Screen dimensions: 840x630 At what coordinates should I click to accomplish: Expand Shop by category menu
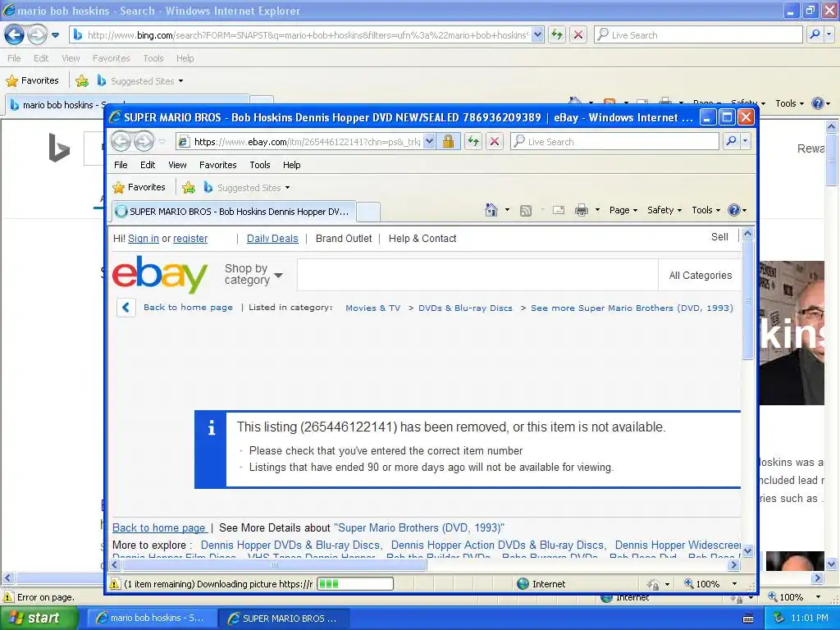pyautogui.click(x=253, y=274)
